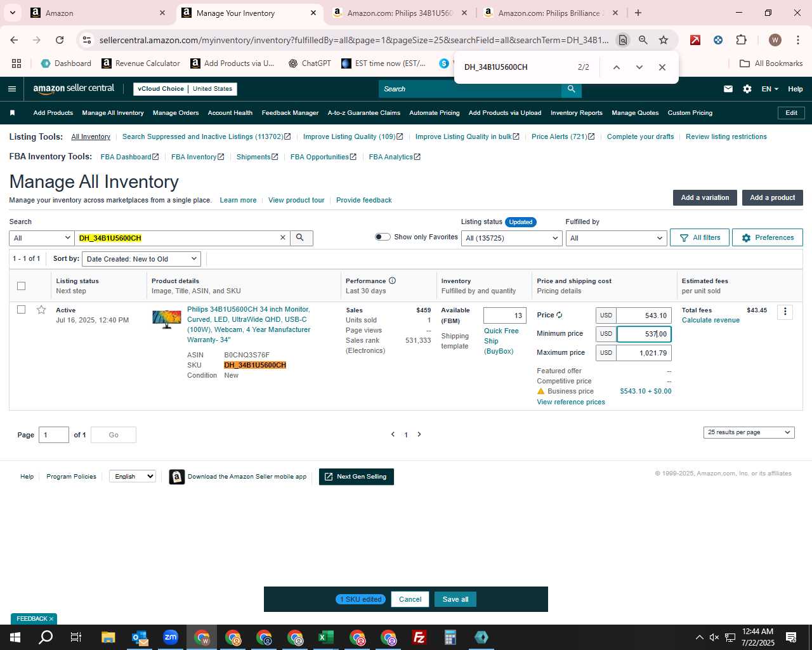Viewport: 812px width, 650px height.
Task: Click the Price field showing 543.10
Action: point(643,315)
